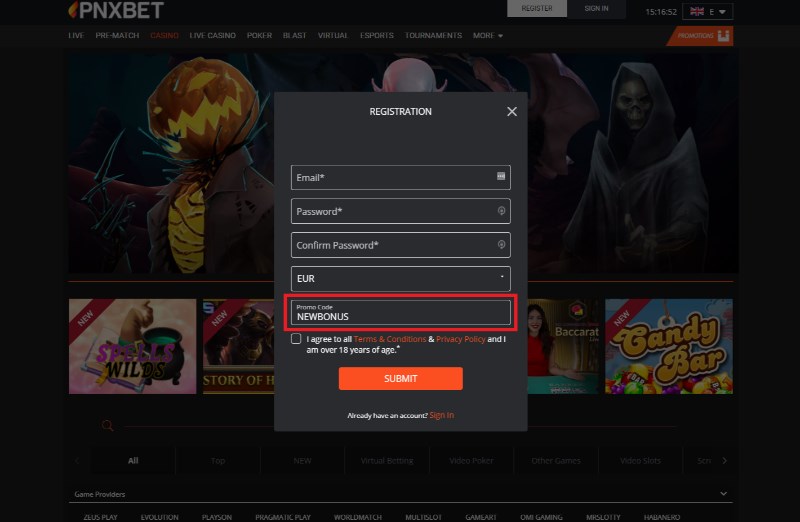Select the All category tab
Viewport: 800px width, 522px height.
(x=133, y=460)
